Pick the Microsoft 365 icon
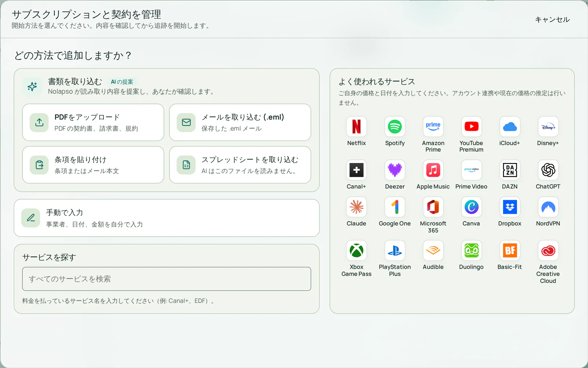 click(x=433, y=207)
